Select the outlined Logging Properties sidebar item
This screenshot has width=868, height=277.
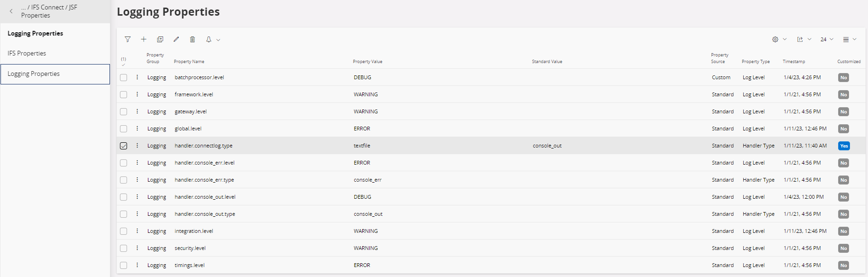(x=34, y=74)
